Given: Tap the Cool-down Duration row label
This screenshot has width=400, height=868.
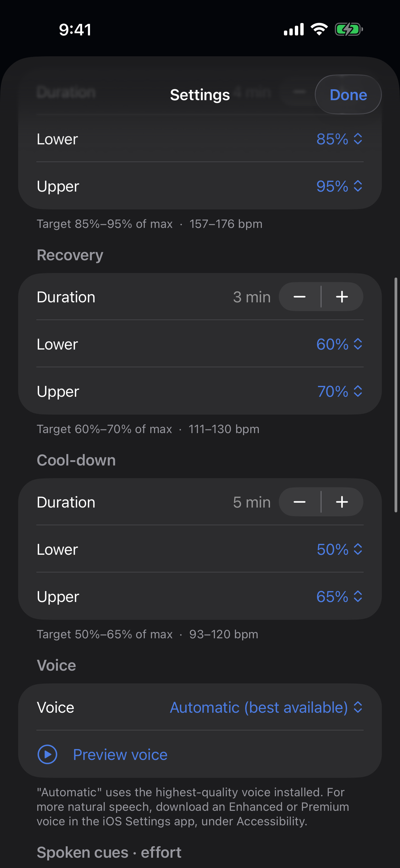Looking at the screenshot, I should [x=66, y=502].
